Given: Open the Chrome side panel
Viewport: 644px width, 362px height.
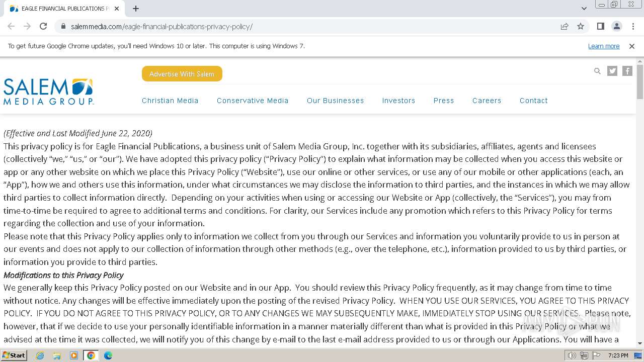Looking at the screenshot, I should 600,26.
